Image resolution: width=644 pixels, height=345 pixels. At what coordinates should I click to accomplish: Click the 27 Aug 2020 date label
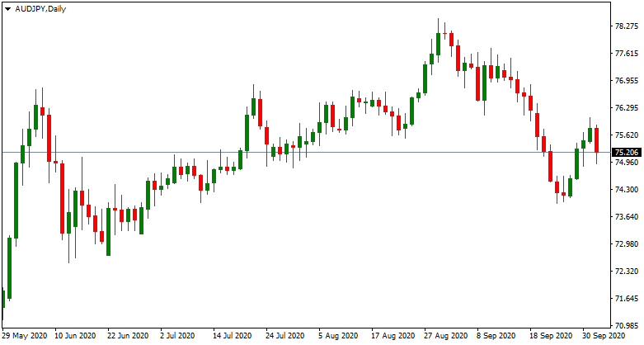tap(446, 336)
